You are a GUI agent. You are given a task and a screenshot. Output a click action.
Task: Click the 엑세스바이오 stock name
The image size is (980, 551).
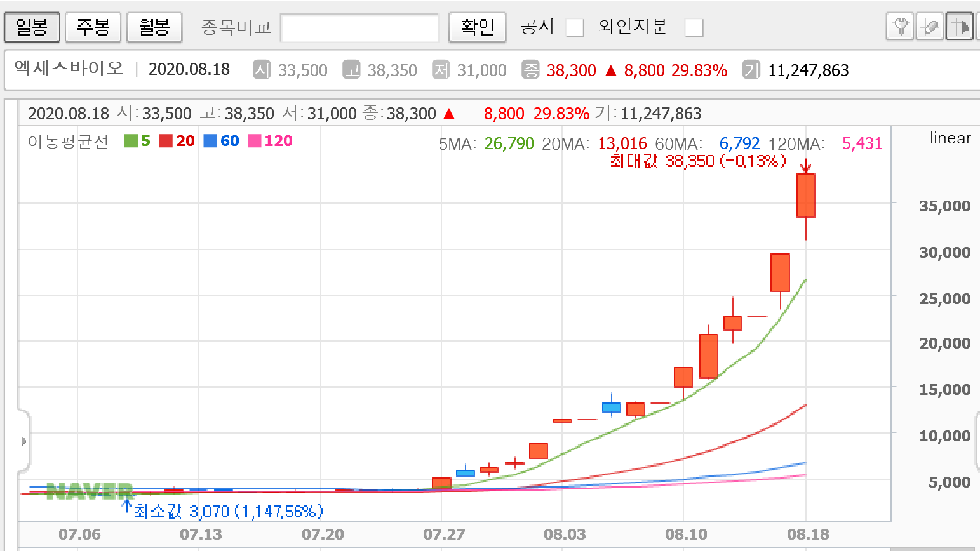click(69, 69)
